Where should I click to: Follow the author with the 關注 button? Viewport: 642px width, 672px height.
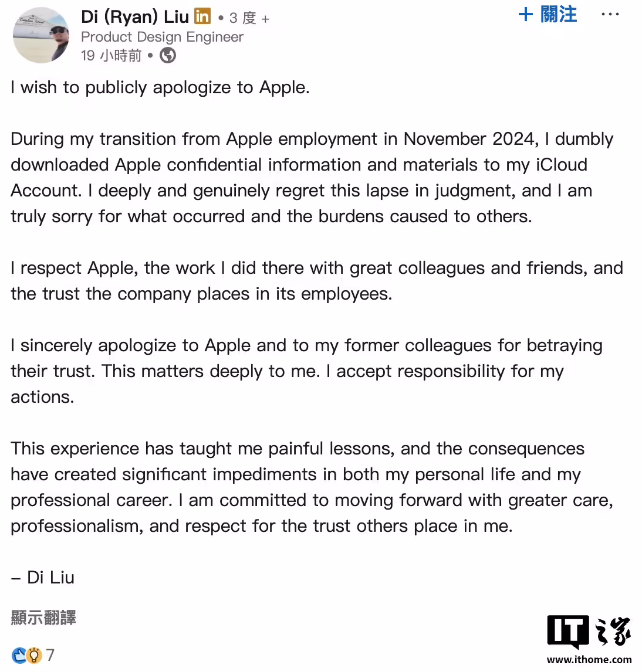click(x=558, y=14)
